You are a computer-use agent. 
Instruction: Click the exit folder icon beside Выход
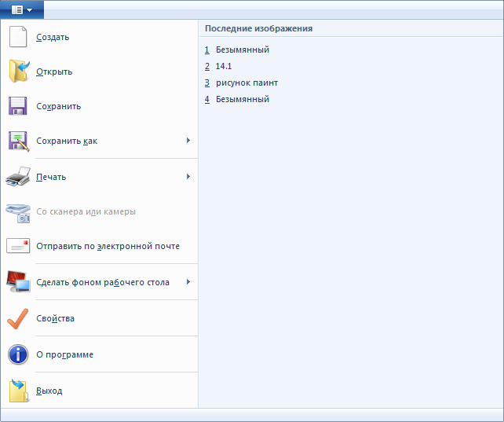tap(19, 391)
